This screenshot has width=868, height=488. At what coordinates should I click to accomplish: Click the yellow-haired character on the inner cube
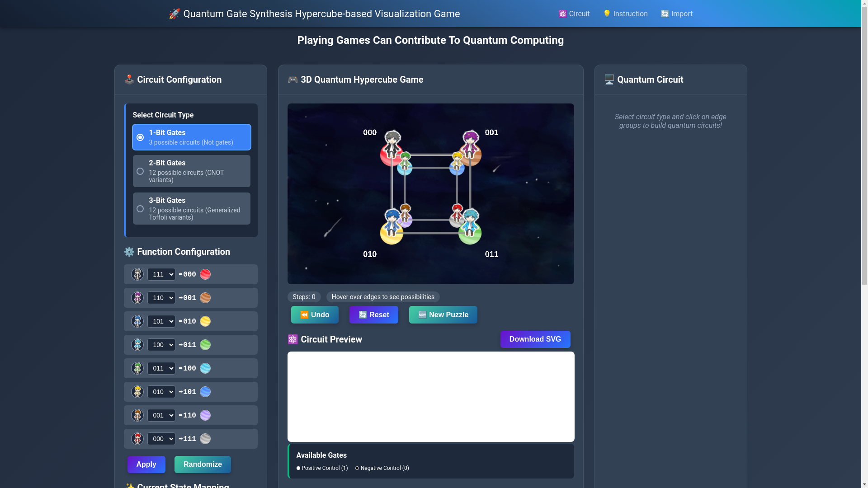pyautogui.click(x=457, y=161)
